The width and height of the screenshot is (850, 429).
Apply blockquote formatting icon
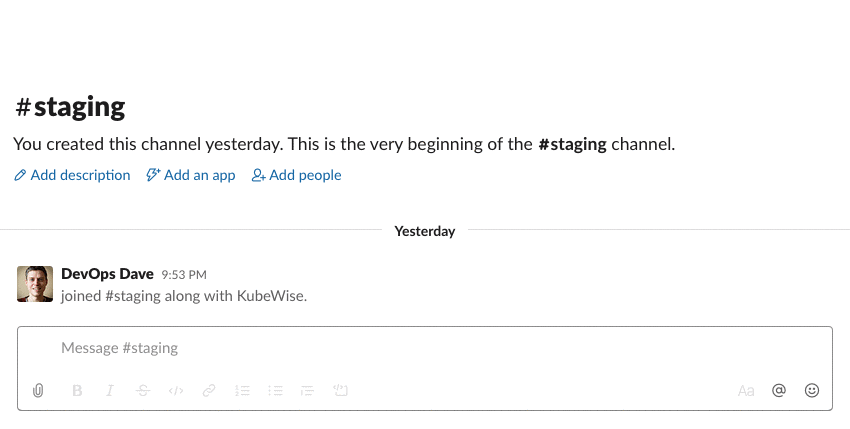click(x=307, y=390)
